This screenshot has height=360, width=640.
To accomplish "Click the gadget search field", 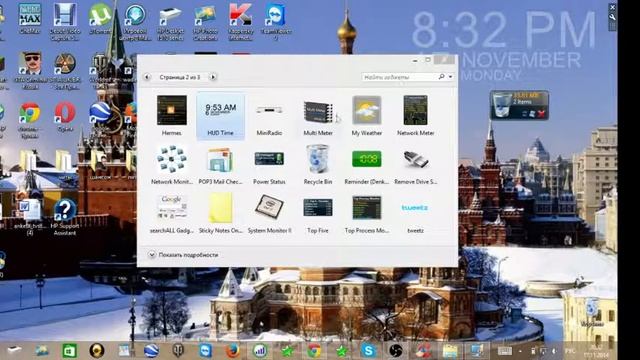I will click(399, 77).
